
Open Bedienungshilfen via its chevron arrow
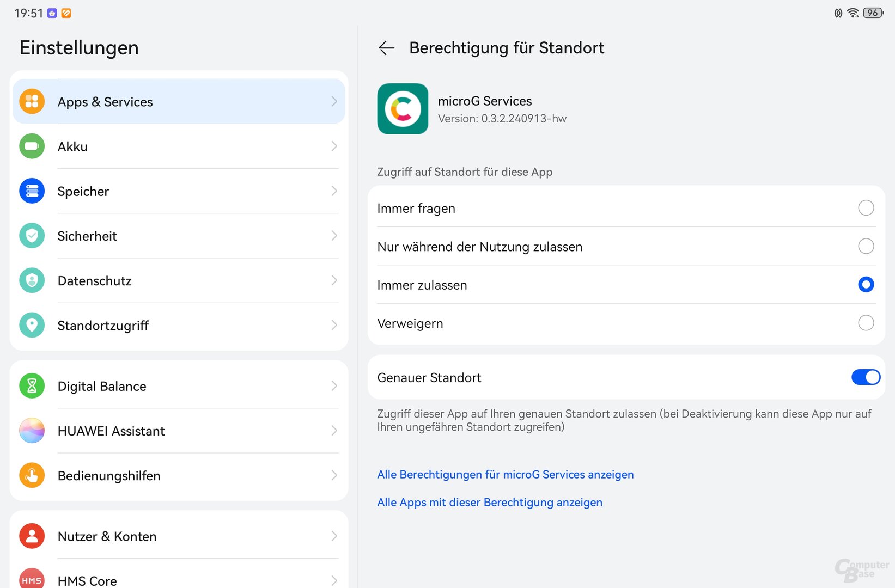(334, 475)
